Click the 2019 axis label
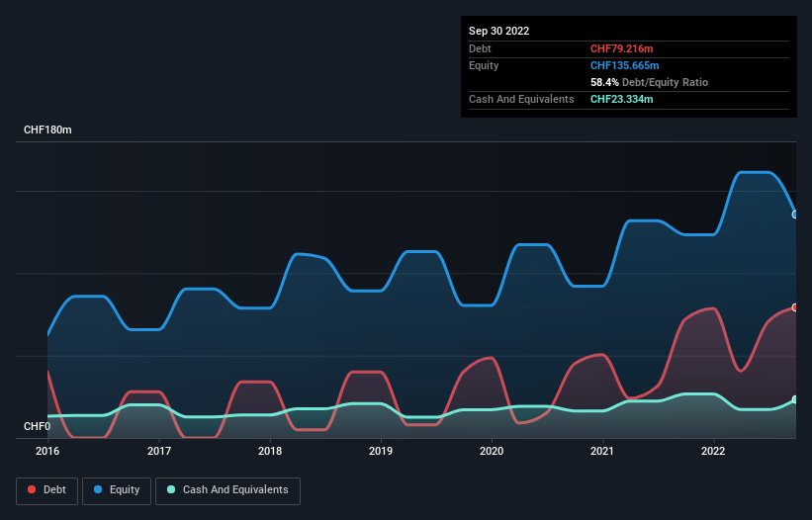 click(x=381, y=451)
